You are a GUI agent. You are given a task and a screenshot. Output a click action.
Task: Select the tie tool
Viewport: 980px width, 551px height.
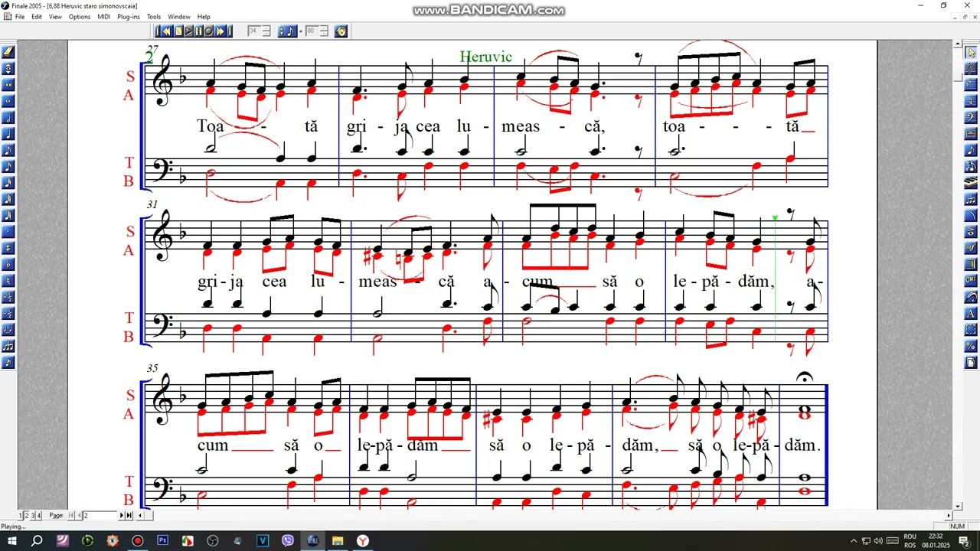point(8,330)
